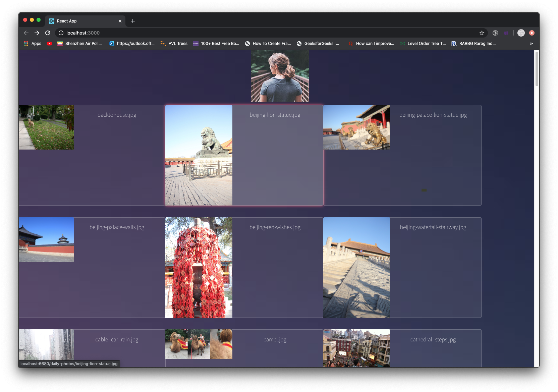This screenshot has height=392, width=558.
Task: Open the outlook.off... bookmark
Action: (132, 44)
